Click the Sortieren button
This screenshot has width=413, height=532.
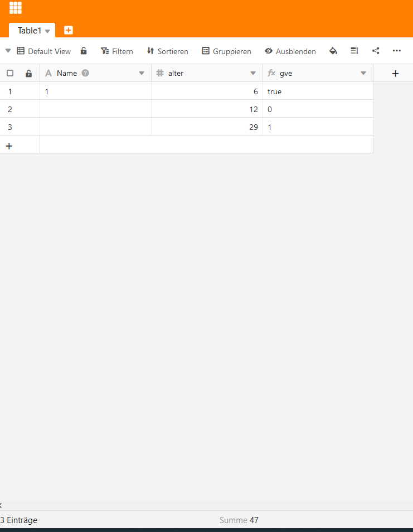(167, 51)
